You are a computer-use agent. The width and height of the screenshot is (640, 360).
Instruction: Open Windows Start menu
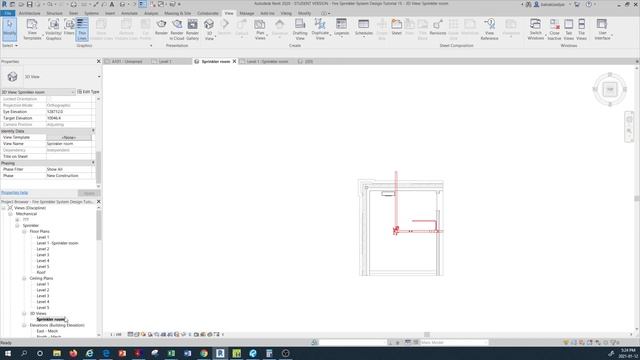[8, 353]
